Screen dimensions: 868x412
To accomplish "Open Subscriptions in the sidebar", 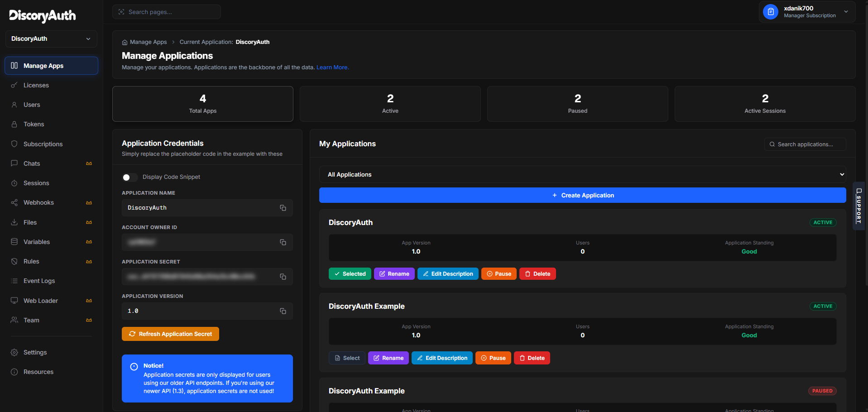I will tap(51, 144).
